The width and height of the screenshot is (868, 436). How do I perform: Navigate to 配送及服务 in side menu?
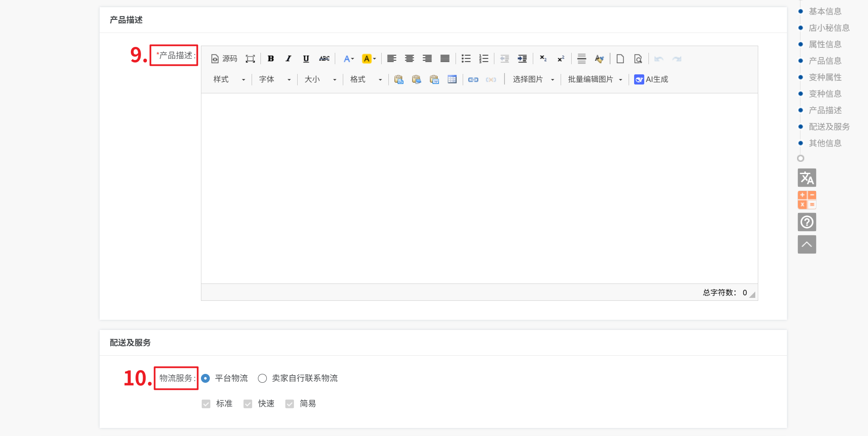click(x=829, y=127)
